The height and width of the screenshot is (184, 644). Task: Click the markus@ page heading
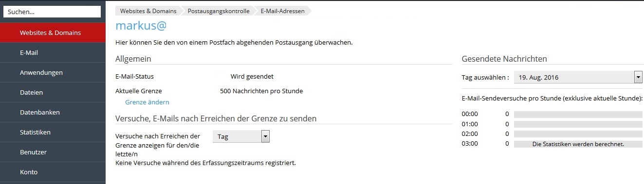tap(141, 27)
